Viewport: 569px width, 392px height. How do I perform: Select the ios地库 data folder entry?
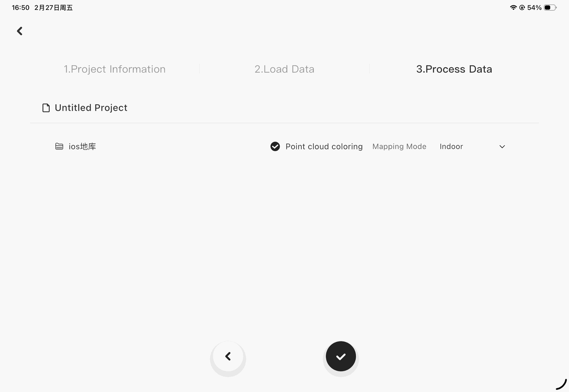(82, 146)
